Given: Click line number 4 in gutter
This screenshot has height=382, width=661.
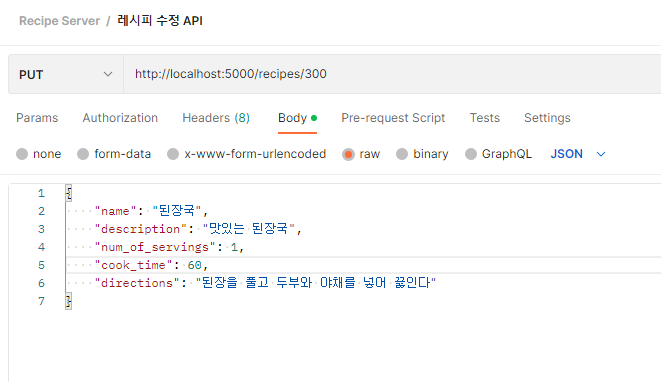Looking at the screenshot, I should [x=41, y=247].
